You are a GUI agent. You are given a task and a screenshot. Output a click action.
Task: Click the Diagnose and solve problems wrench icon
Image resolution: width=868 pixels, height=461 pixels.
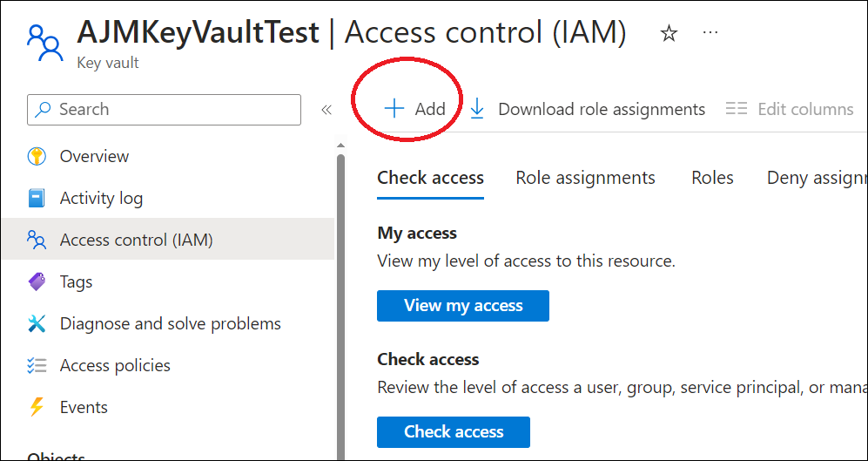[37, 324]
